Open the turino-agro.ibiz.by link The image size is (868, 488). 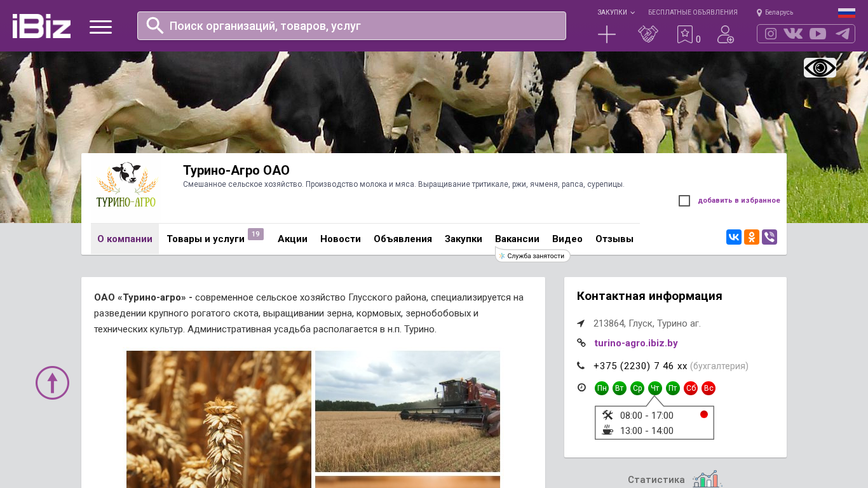(636, 343)
